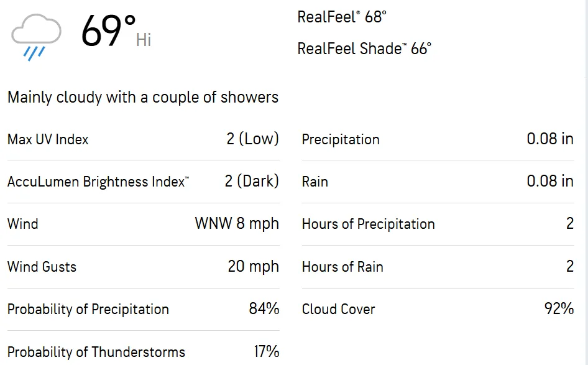
Task: Click the RealFeel 68° text
Action: pos(342,17)
